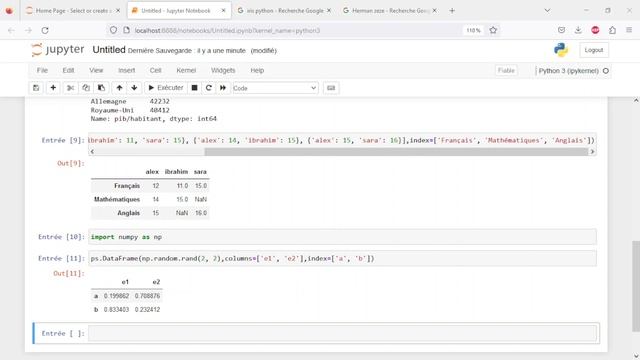Copy selected cells icon

pos(86,88)
